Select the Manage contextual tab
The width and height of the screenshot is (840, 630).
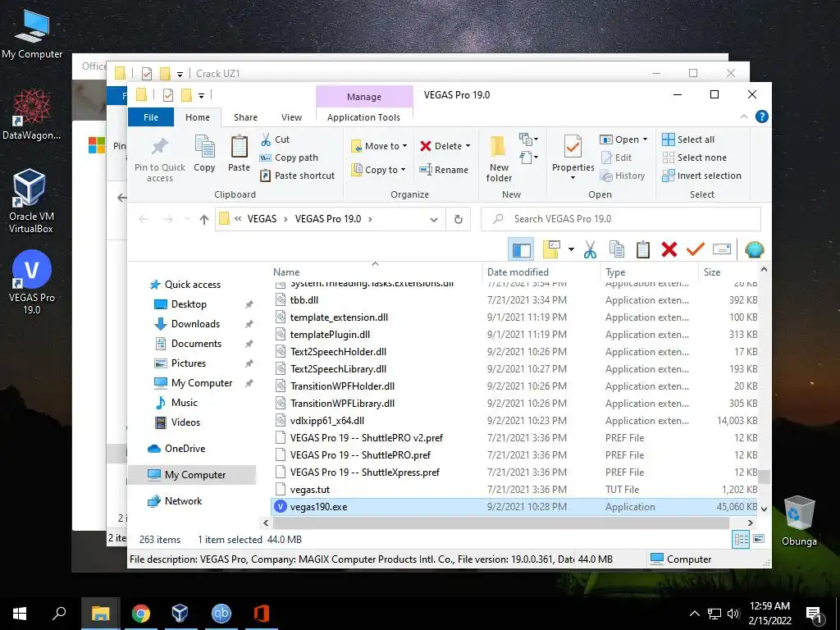(364, 97)
